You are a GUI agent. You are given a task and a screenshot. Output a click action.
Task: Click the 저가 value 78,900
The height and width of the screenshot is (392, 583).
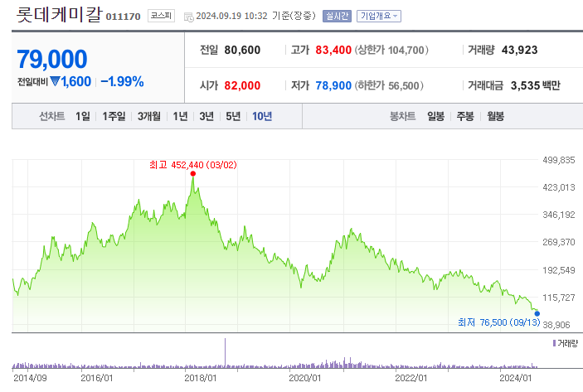(x=333, y=85)
